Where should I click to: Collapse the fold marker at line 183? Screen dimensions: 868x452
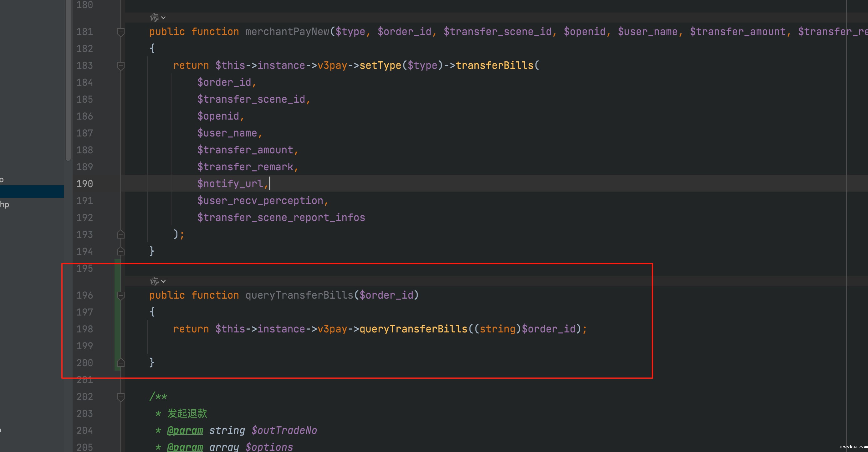pos(121,65)
